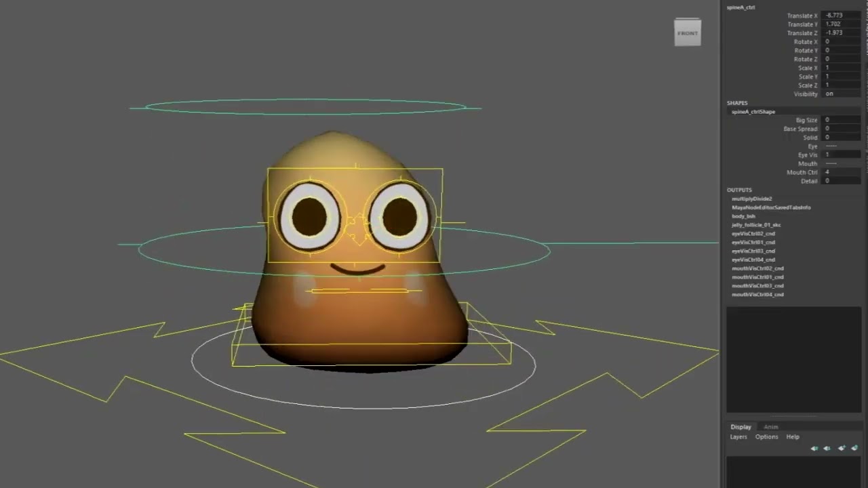Select the mouthVisCtrl03_cnd output node
868x488 pixels.
pyautogui.click(x=757, y=286)
